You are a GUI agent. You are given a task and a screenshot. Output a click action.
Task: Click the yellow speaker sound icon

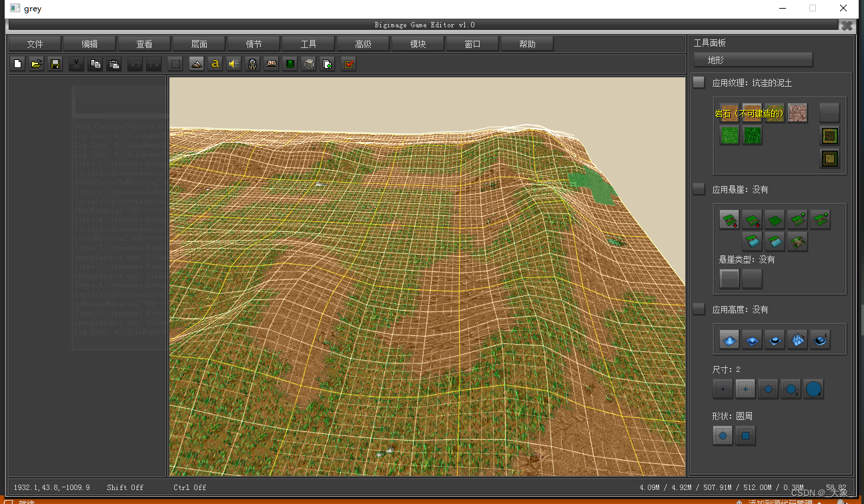[x=234, y=64]
